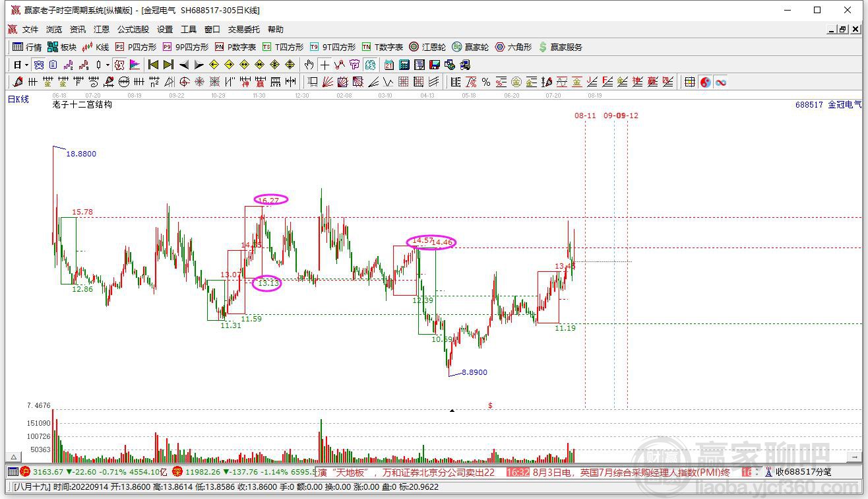Open the 江恩轮 Gann wheel
This screenshot has width=868, height=499.
(x=427, y=47)
